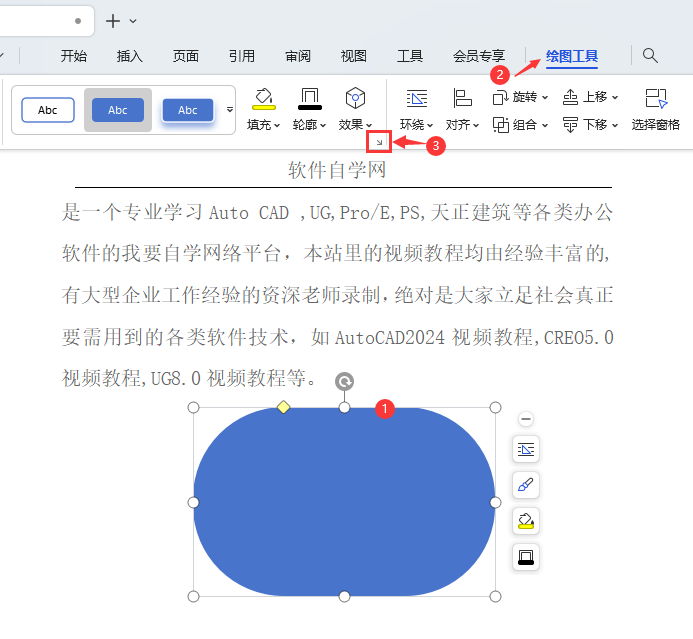Click the 对齐 align icon
The width and height of the screenshot is (693, 639).
click(x=462, y=98)
